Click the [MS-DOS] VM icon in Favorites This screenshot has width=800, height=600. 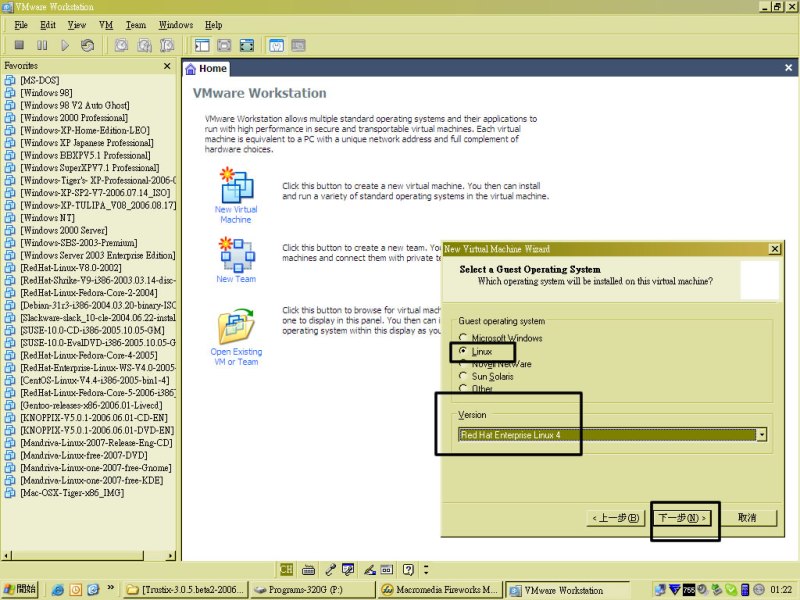click(10, 80)
